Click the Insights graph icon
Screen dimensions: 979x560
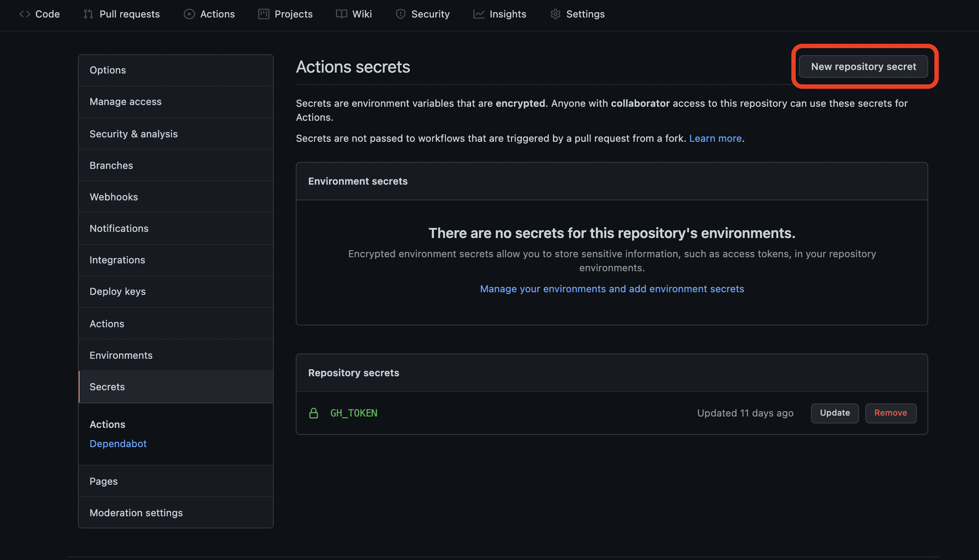pyautogui.click(x=479, y=14)
